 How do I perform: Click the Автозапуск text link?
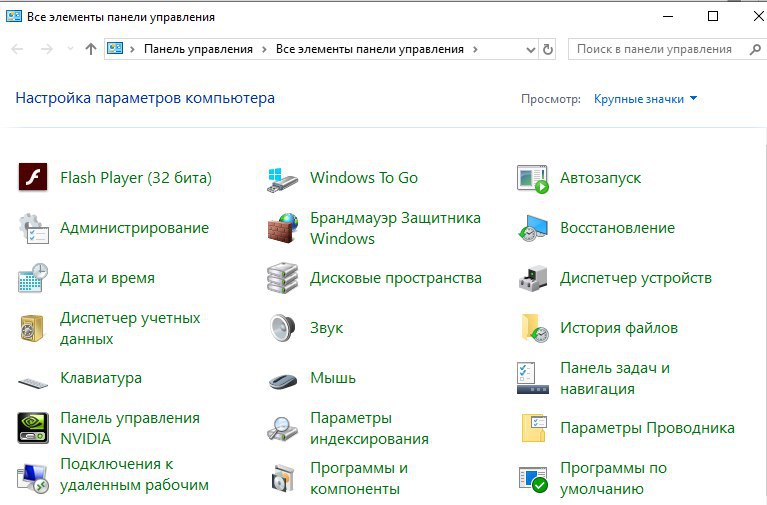(600, 178)
